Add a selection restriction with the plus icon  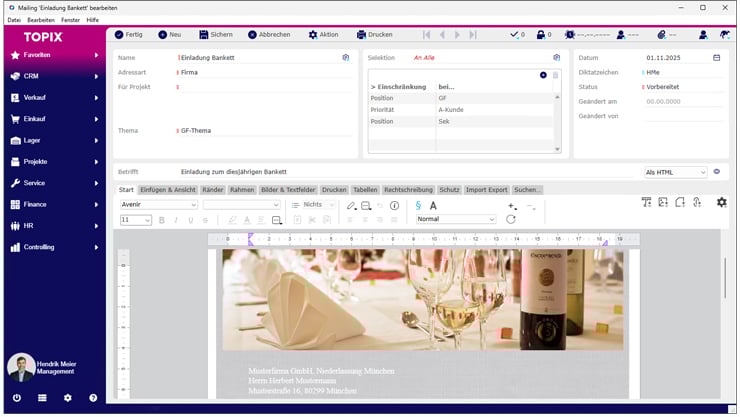pyautogui.click(x=543, y=75)
